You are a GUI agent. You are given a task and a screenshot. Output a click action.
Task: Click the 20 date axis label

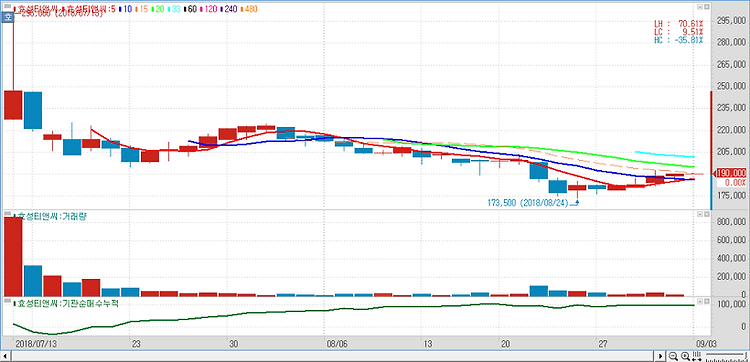pos(506,343)
